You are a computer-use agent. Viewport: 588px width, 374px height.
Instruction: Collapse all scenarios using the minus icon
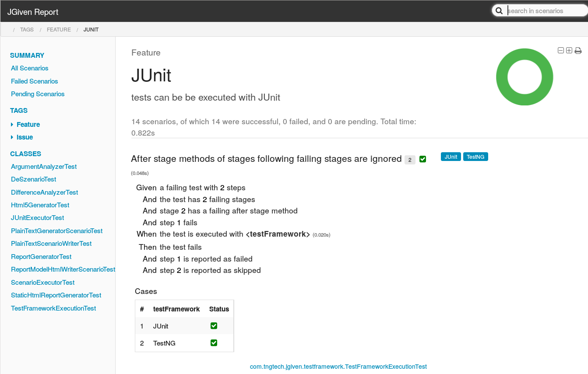(560, 50)
